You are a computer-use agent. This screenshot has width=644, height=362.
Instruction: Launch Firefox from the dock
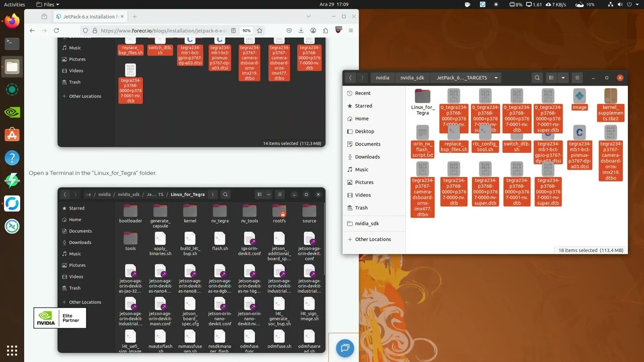[x=12, y=21]
